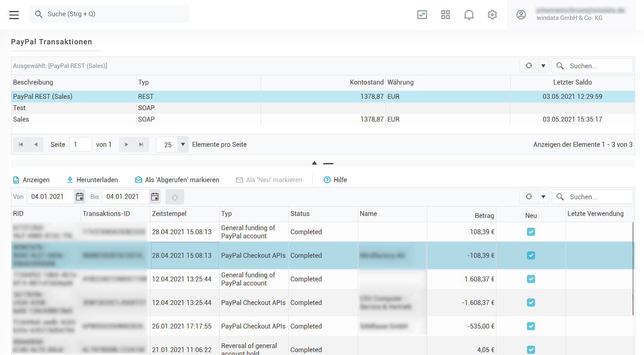
Task: Refresh the accounts table at top
Action: click(x=529, y=66)
